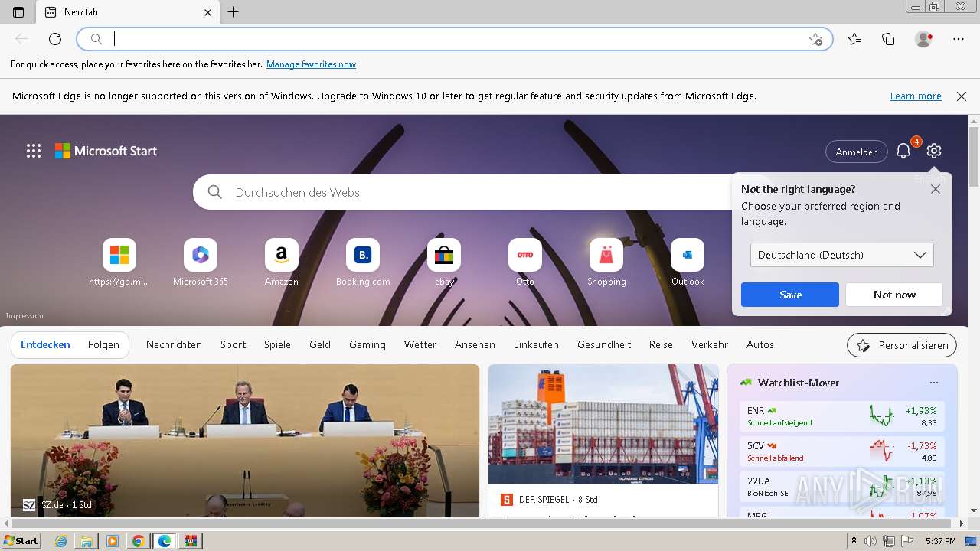Open Internet Explorer from the taskbar
The image size is (980, 551).
click(x=61, y=541)
